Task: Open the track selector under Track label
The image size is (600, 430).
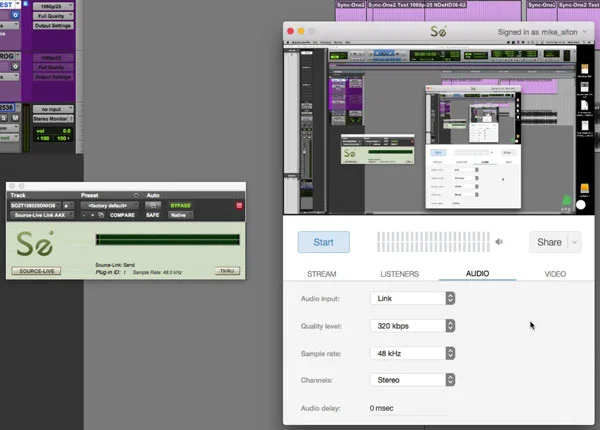Action: pos(35,205)
